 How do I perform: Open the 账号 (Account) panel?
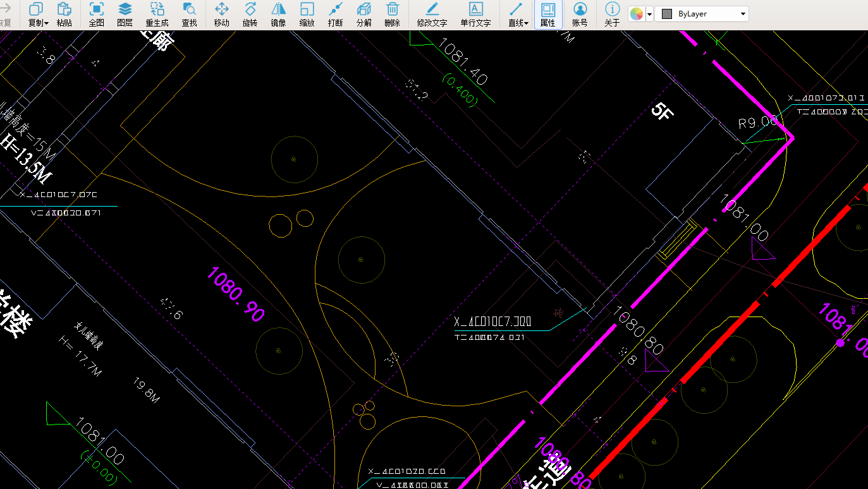click(x=580, y=15)
